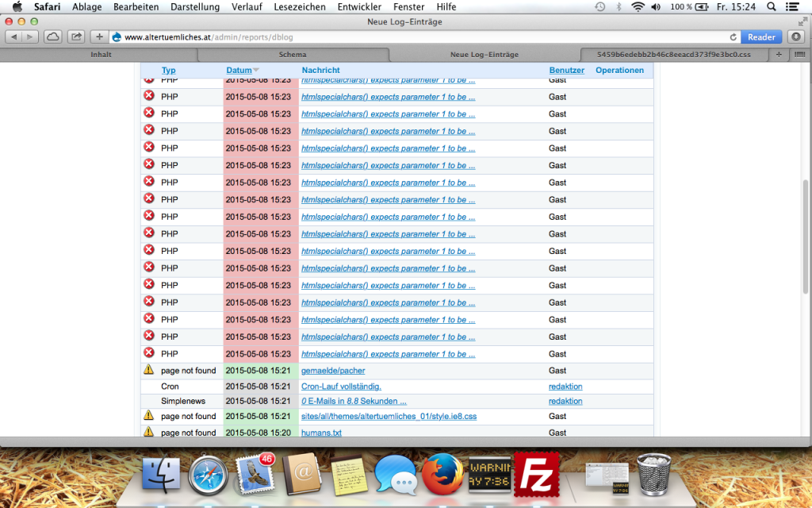812x508 pixels.
Task: Click the iCloud Tabs button in toolbar
Action: (x=52, y=37)
